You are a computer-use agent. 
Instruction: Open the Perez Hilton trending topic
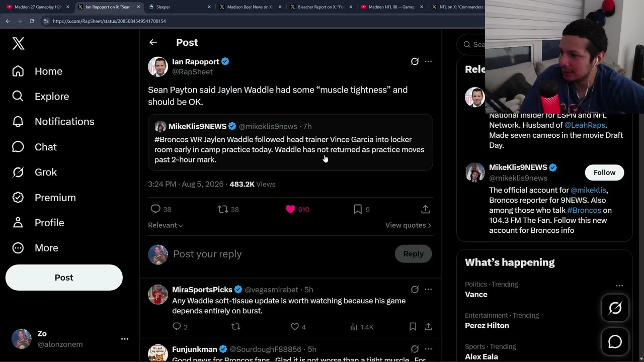[487, 326]
